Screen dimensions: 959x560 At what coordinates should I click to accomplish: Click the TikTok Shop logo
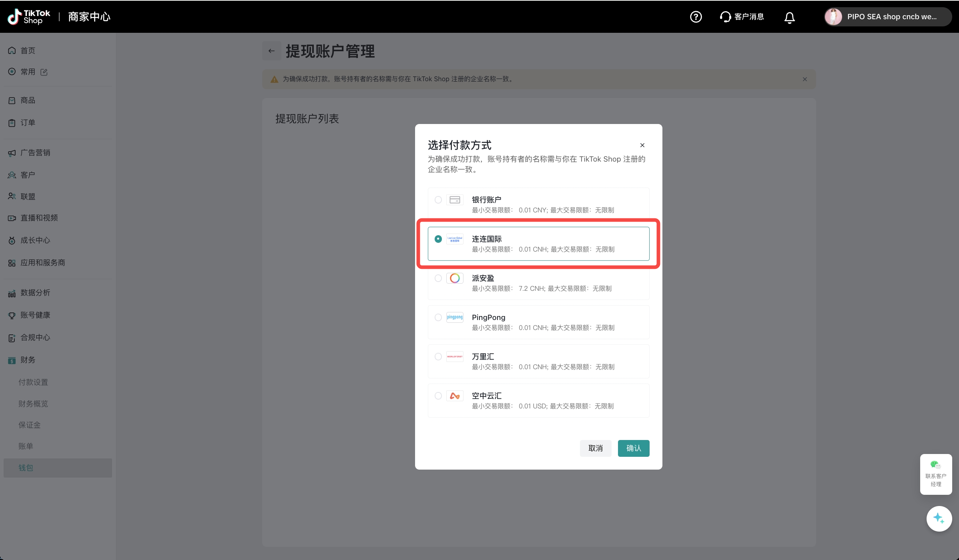point(29,17)
